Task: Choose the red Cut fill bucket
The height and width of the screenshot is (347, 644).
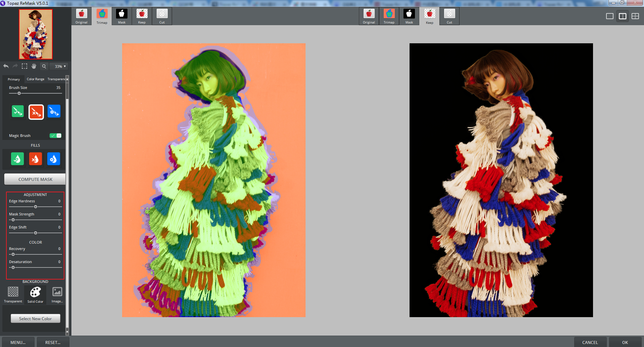Action: [36, 159]
